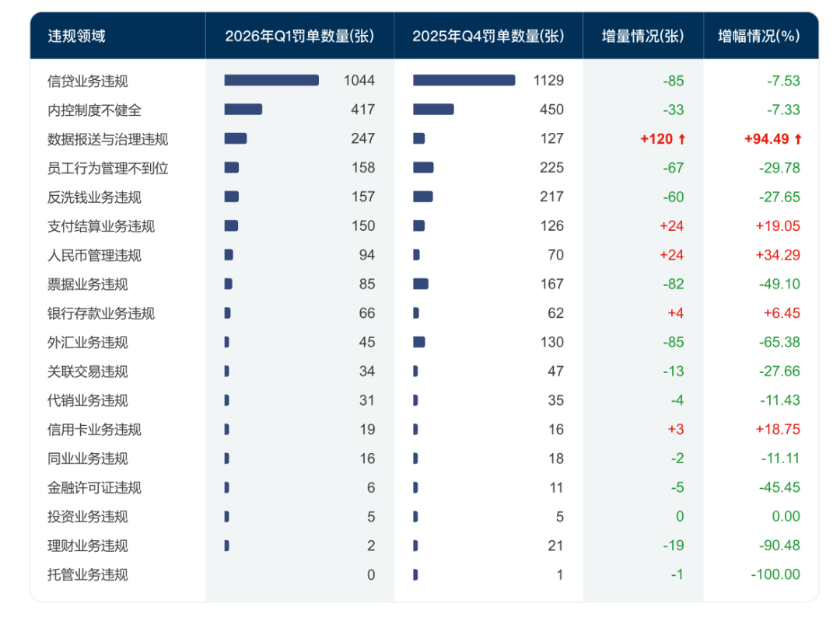
Task: Select the bar for 数据报送与治理违规
Action: (x=236, y=139)
